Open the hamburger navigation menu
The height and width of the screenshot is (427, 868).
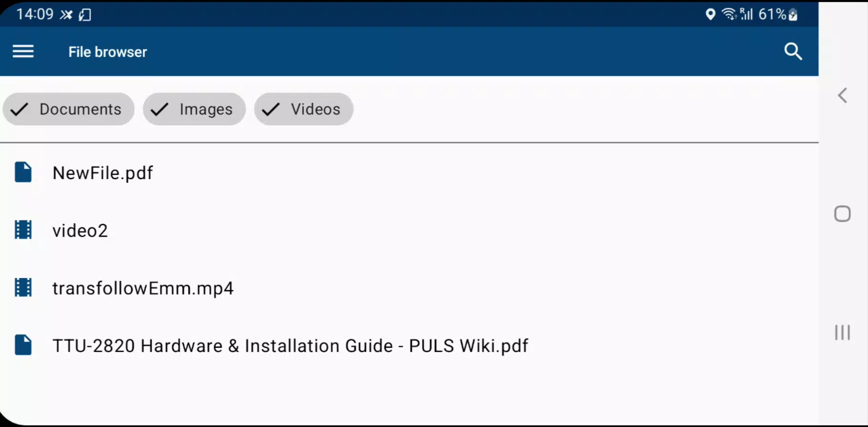coord(23,52)
